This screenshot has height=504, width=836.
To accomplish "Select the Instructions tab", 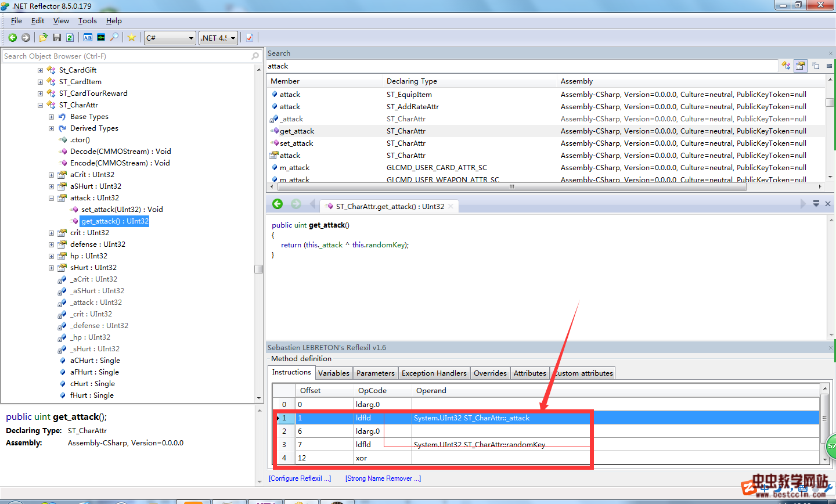I will 291,372.
